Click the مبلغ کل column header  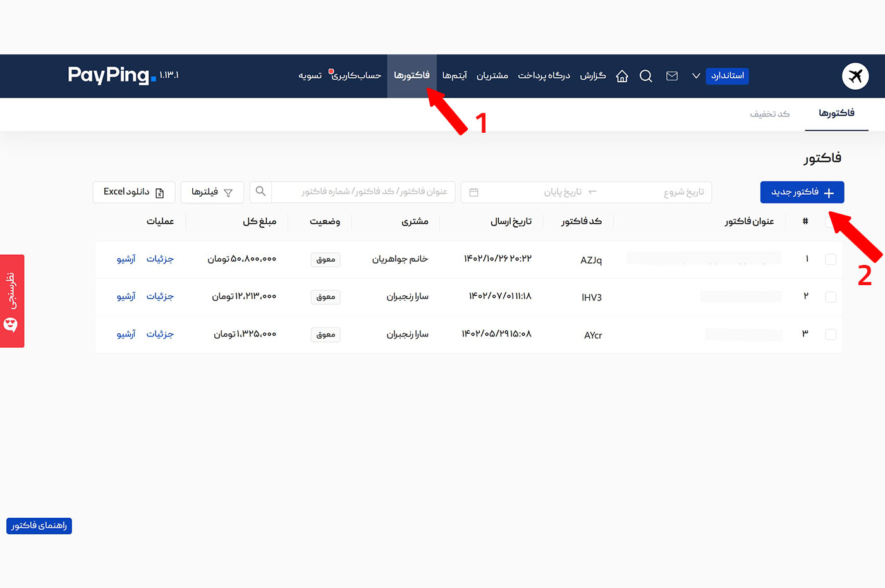[x=260, y=222]
